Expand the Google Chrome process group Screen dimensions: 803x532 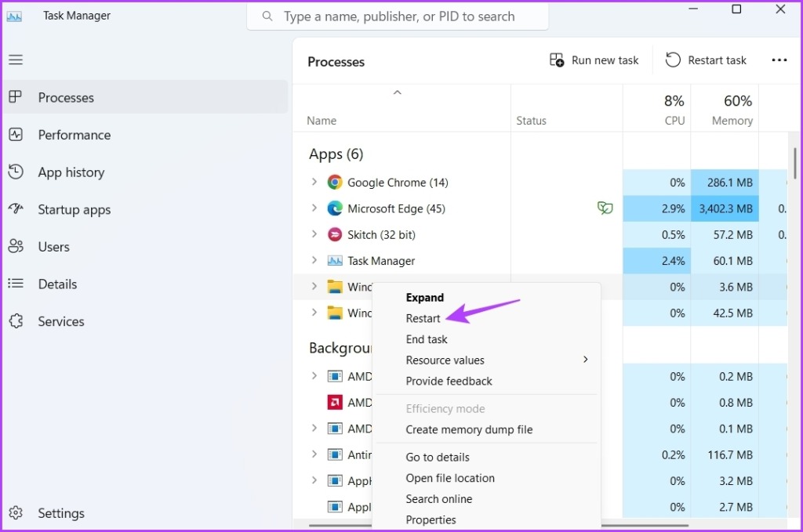pos(316,182)
